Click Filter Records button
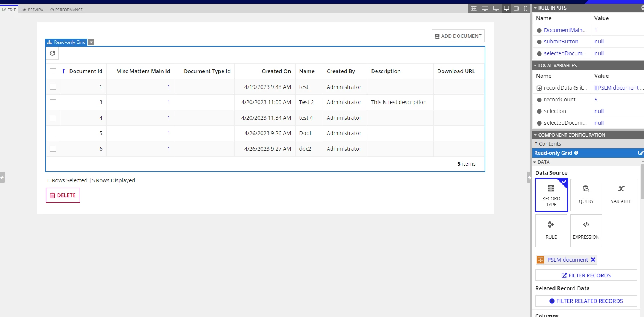 click(x=586, y=275)
